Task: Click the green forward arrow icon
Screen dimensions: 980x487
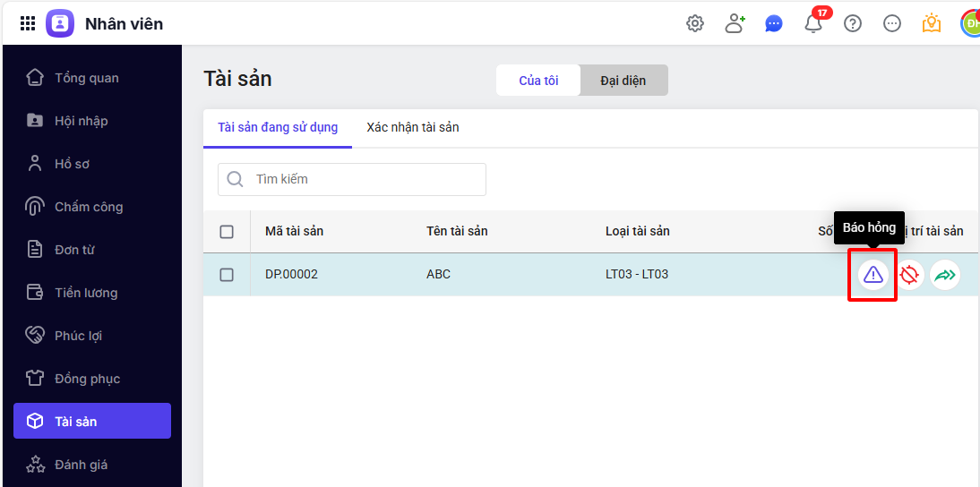Action: (945, 274)
